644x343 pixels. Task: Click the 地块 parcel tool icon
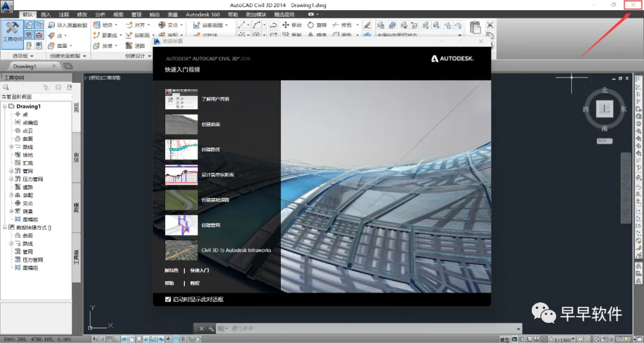click(x=97, y=25)
